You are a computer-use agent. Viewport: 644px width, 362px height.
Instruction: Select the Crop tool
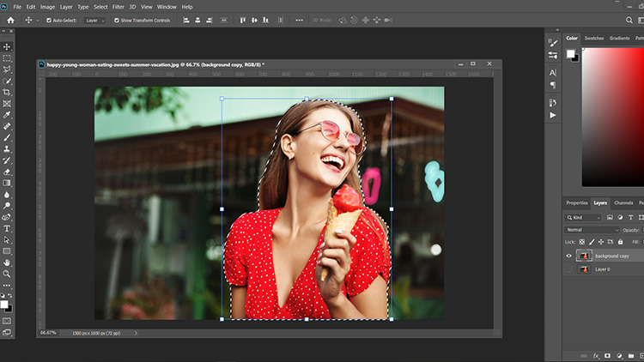point(7,93)
